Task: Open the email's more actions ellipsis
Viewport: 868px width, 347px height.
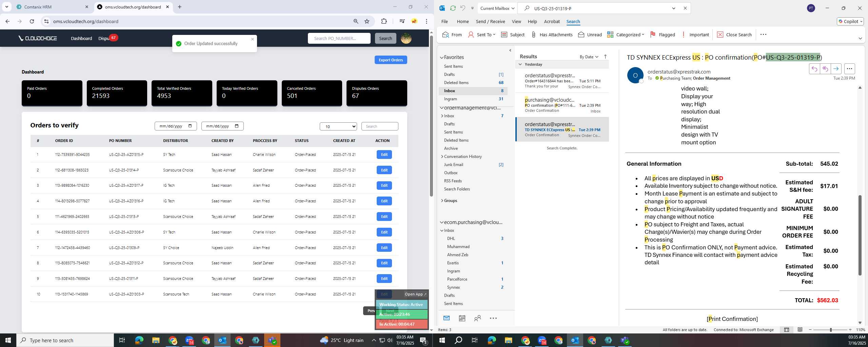Action: [849, 69]
